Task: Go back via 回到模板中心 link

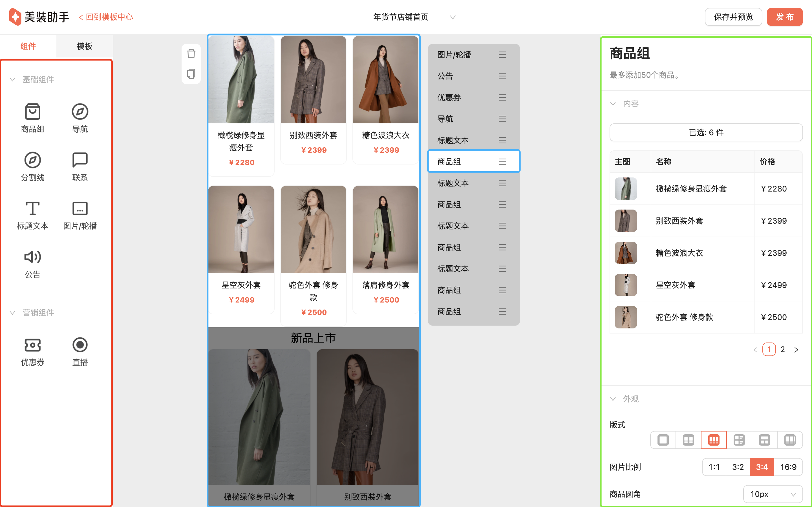Action: [106, 17]
